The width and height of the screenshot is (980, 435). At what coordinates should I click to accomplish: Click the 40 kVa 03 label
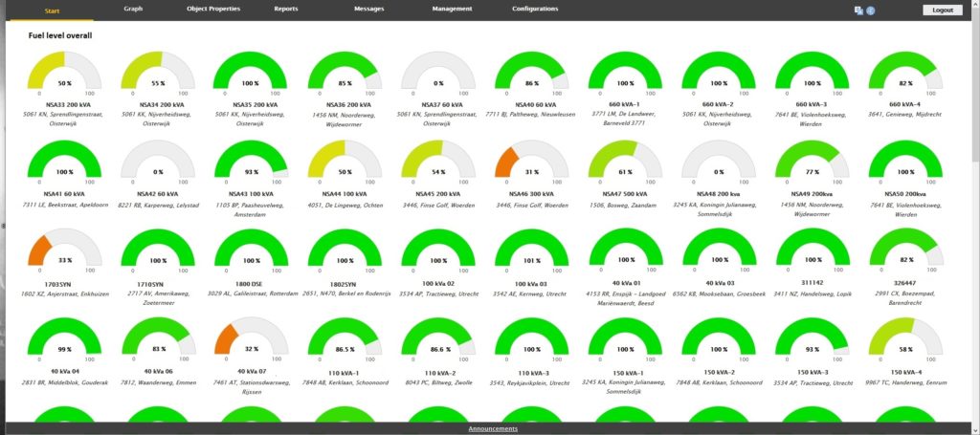pyautogui.click(x=719, y=283)
